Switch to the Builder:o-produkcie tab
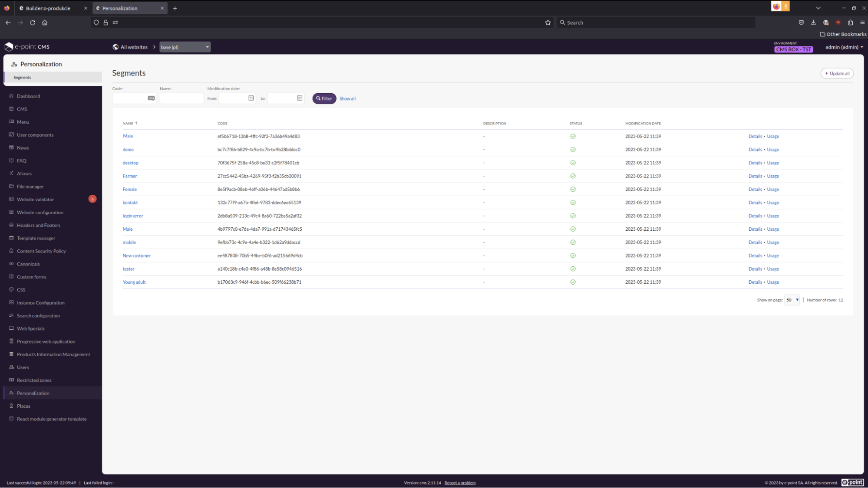Viewport: 868px width, 488px height. click(48, 8)
